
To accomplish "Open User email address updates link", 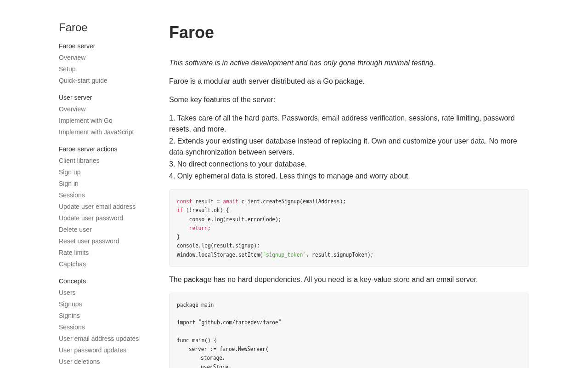I will 99,339.
